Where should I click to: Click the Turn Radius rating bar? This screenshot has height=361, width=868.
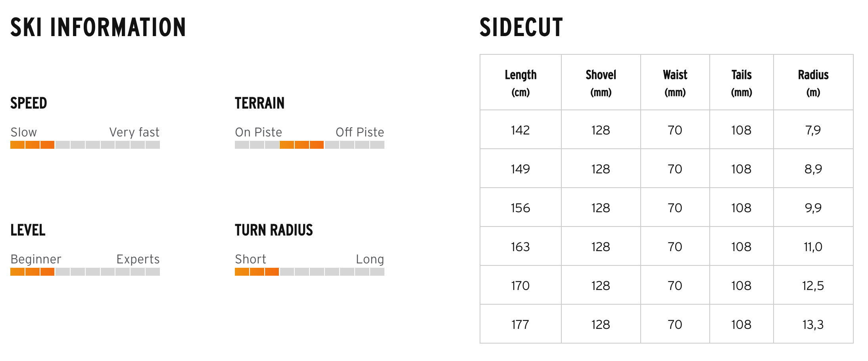click(309, 272)
